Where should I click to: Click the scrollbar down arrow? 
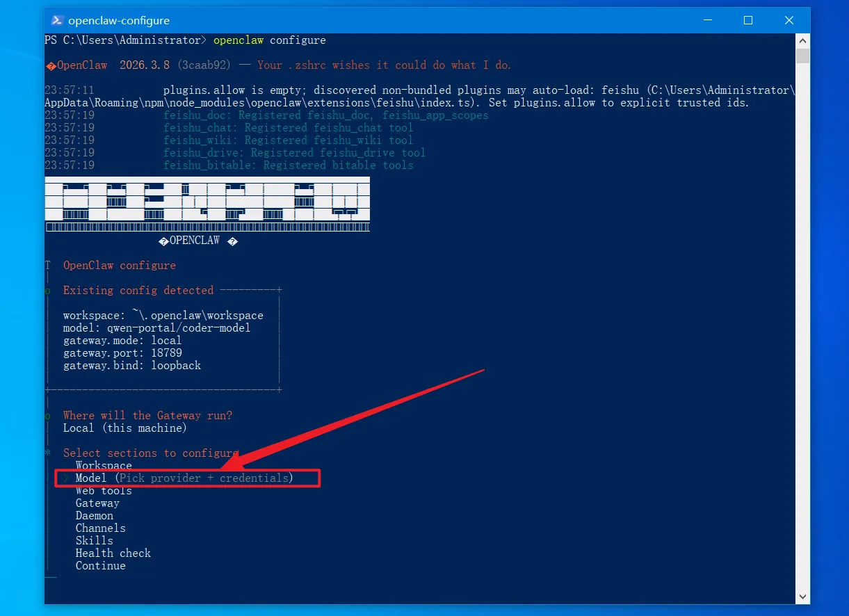[802, 597]
